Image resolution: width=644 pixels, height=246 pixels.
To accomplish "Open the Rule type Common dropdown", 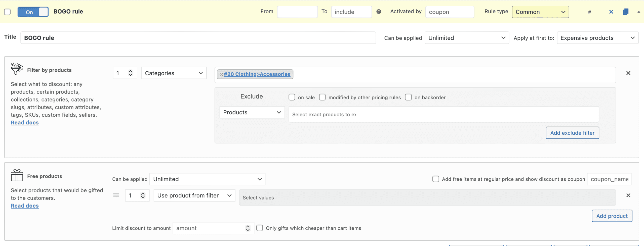I will (x=540, y=12).
